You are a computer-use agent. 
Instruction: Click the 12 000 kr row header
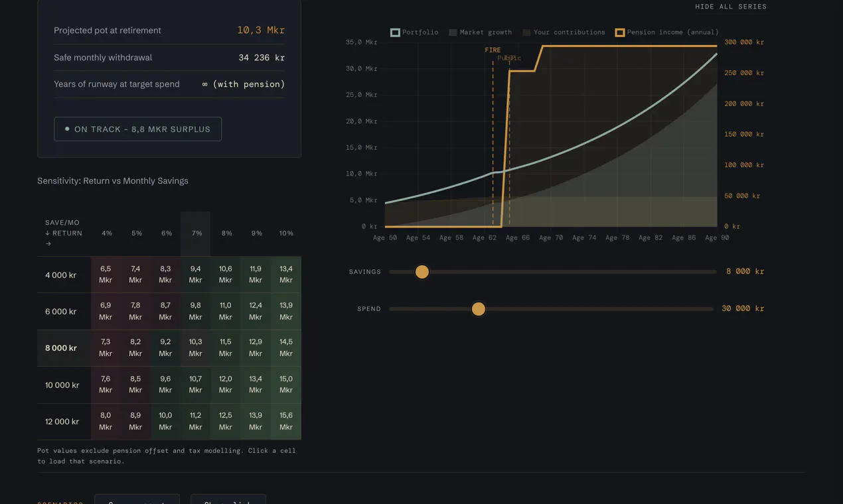[x=64, y=422]
